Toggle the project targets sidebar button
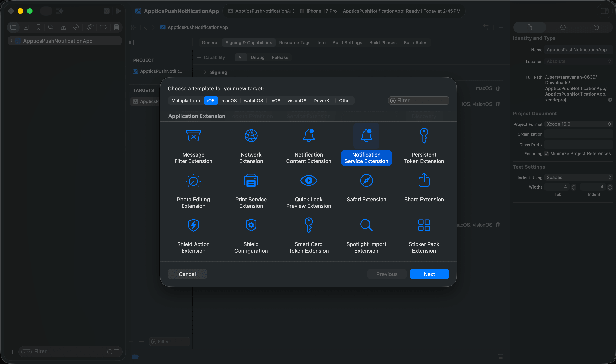This screenshot has width=616, height=364. [x=131, y=43]
